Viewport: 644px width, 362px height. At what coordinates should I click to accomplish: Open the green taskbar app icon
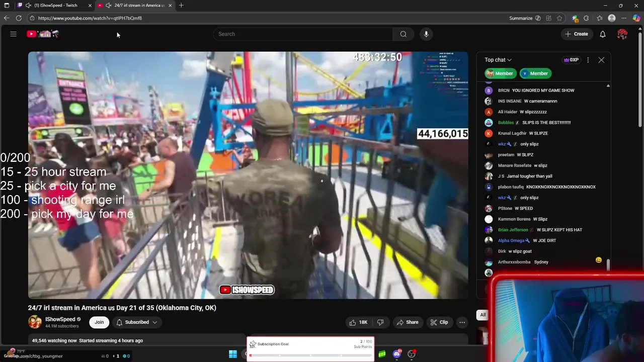pyautogui.click(x=382, y=354)
